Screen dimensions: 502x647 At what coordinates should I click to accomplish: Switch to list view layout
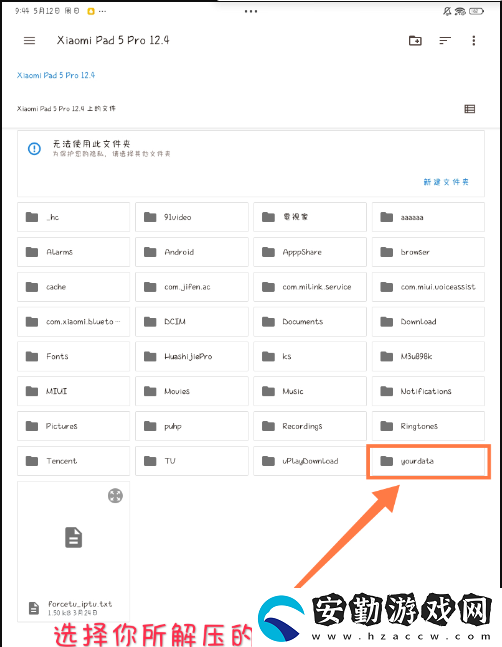pos(469,109)
